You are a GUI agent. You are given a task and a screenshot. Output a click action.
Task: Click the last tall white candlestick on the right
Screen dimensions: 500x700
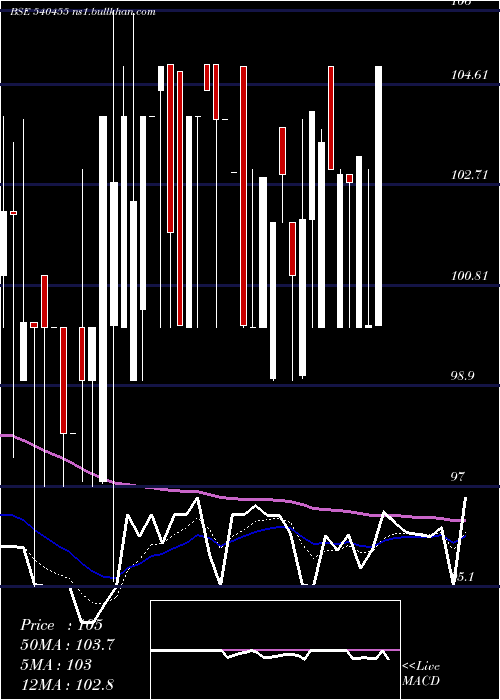point(378,196)
